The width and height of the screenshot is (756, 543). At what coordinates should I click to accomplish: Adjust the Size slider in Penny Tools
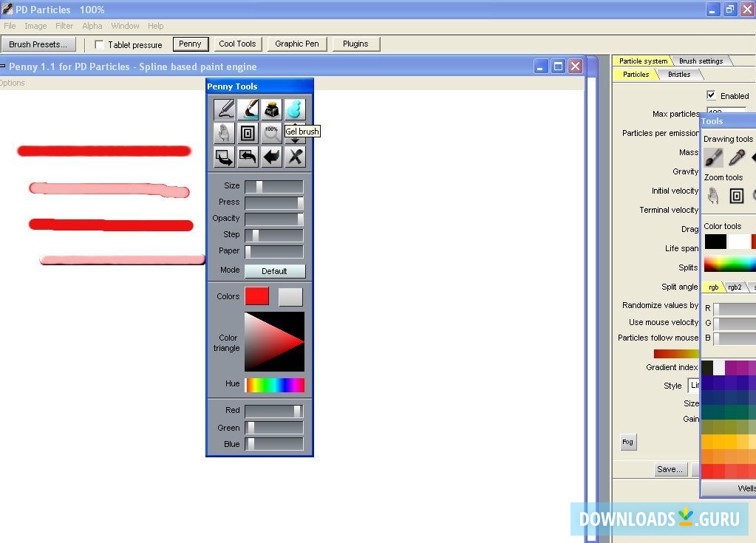click(274, 186)
